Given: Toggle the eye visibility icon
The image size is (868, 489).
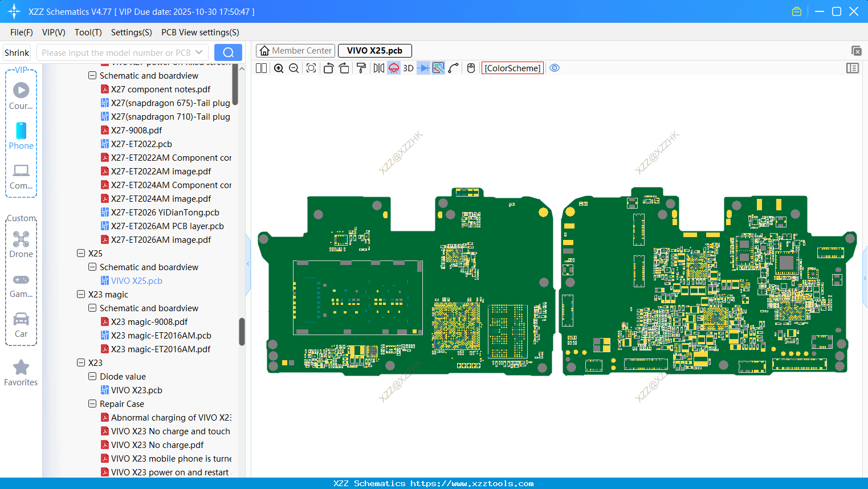Looking at the screenshot, I should (x=555, y=68).
